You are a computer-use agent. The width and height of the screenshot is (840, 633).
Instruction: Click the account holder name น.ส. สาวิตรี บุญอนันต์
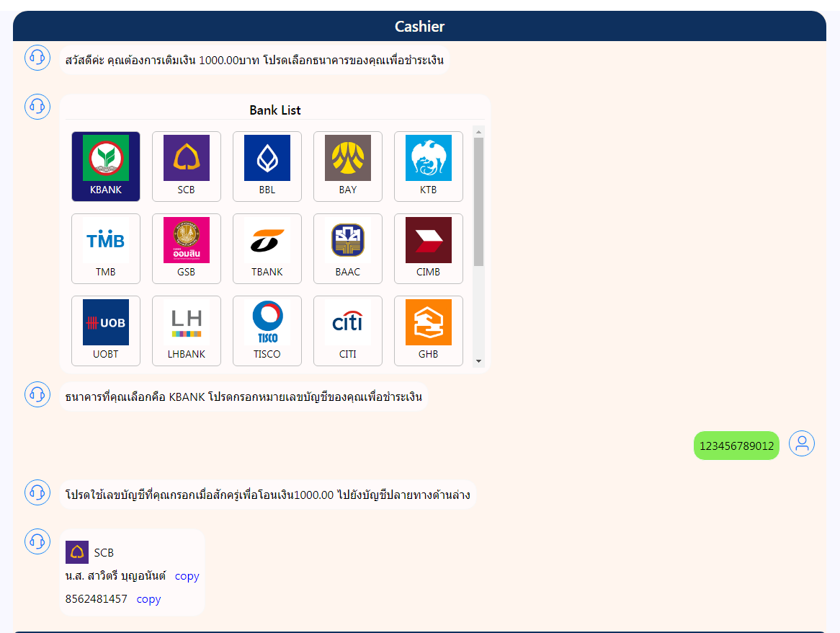click(116, 575)
